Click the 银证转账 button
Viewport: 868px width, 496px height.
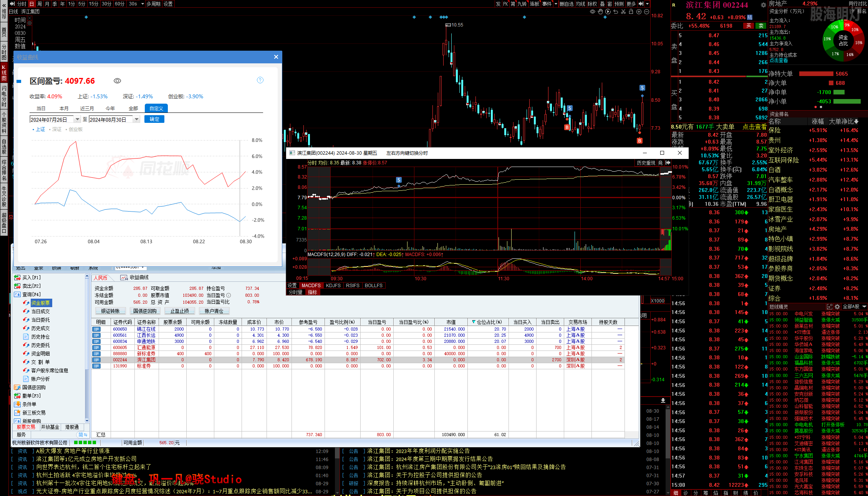coord(111,311)
